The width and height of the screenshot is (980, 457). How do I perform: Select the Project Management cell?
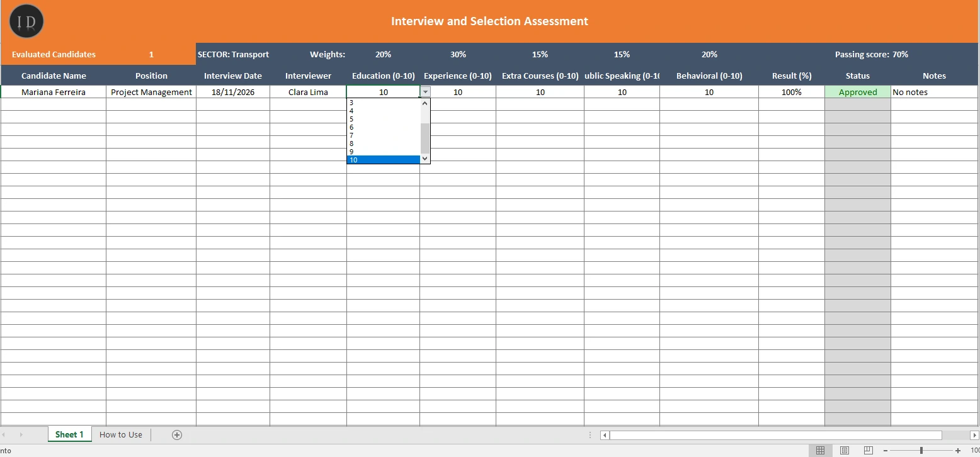coord(151,92)
